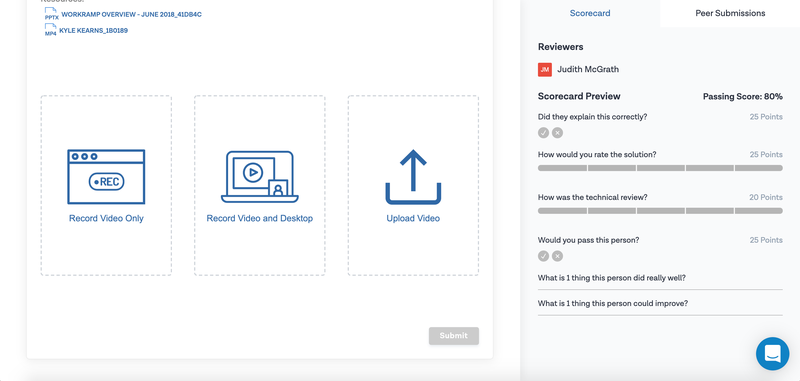The width and height of the screenshot is (800, 381).
Task: Click the 'Reviewers' heading
Action: [x=561, y=47]
